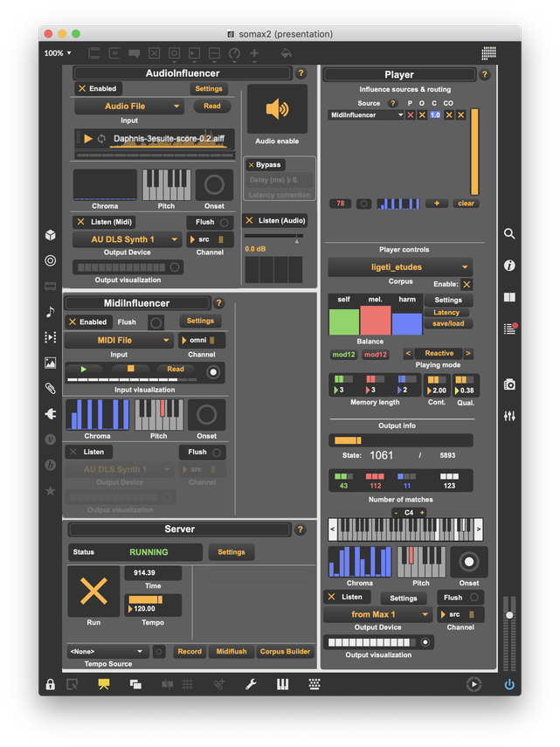Click the Latency button in Player

click(x=446, y=313)
